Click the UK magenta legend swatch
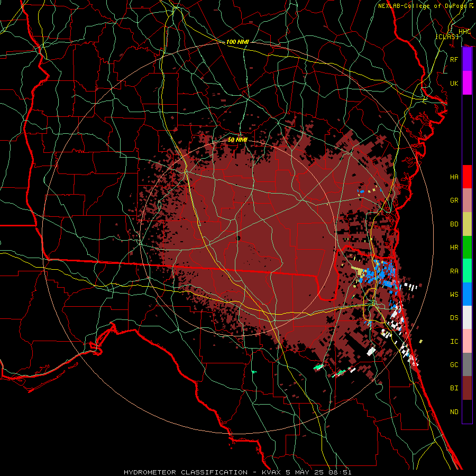The height and width of the screenshot is (476, 476). pos(467,83)
